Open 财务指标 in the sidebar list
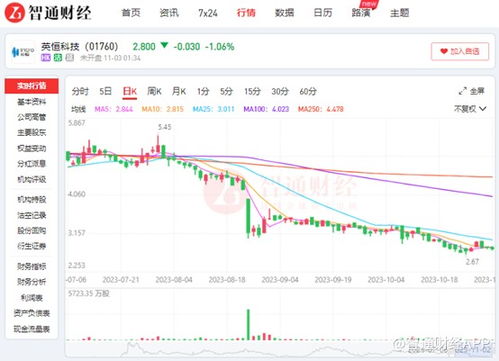The height and width of the screenshot is (361, 499). click(x=32, y=266)
